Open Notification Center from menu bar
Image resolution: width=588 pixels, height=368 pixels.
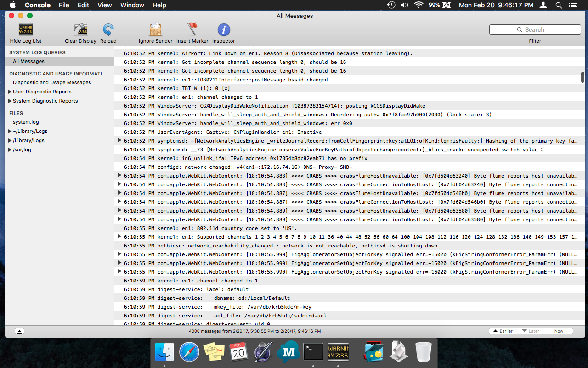click(x=573, y=5)
